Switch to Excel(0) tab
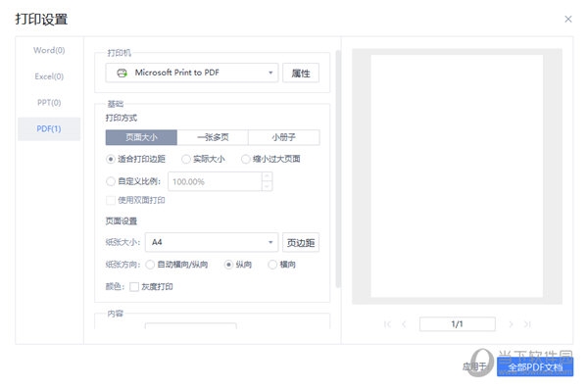 (x=49, y=76)
